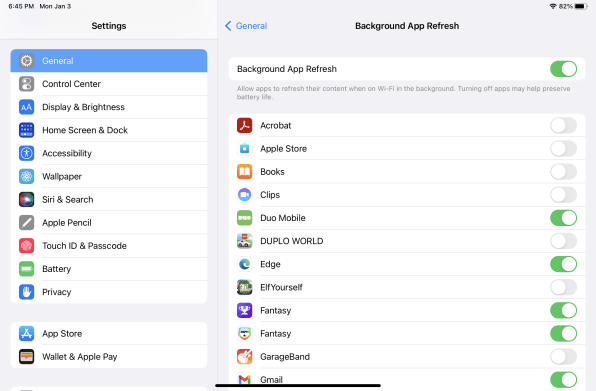Tap the Background App Refresh page title

(x=407, y=26)
